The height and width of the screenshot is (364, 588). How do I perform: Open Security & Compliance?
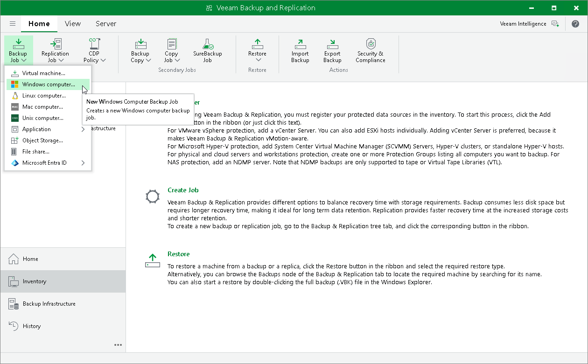coord(371,50)
